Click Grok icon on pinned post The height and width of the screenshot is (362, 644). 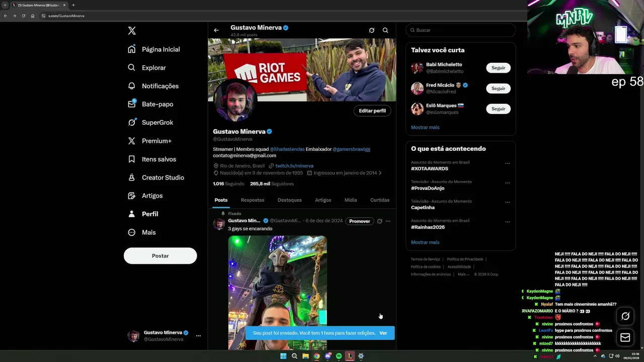(380, 221)
